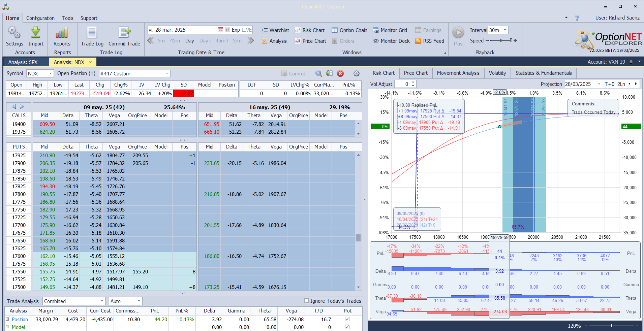Click the Import download arrow icon
This screenshot has height=331, width=644.
point(36,33)
